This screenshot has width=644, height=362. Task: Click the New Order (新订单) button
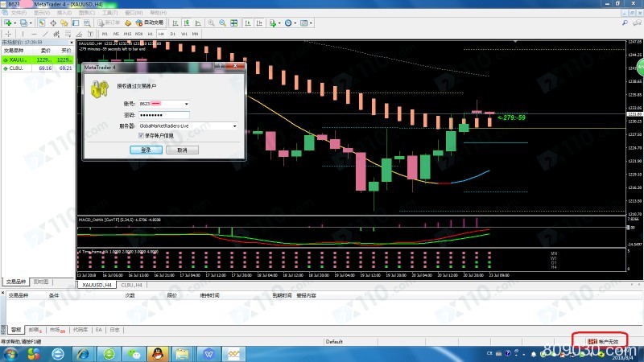click(x=109, y=23)
